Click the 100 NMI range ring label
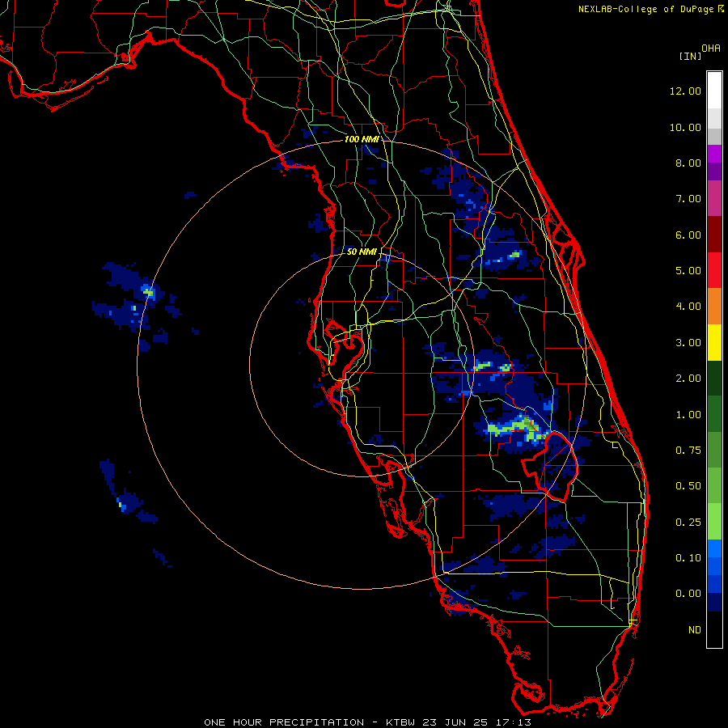 click(x=362, y=139)
